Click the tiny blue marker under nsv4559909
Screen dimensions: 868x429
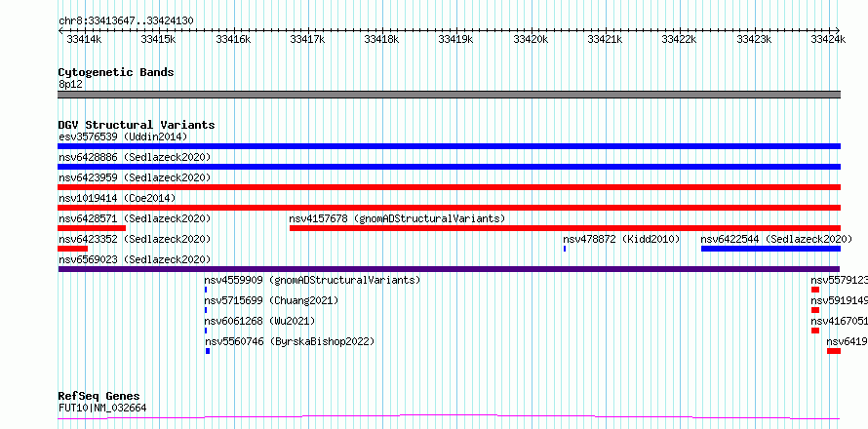(x=206, y=290)
